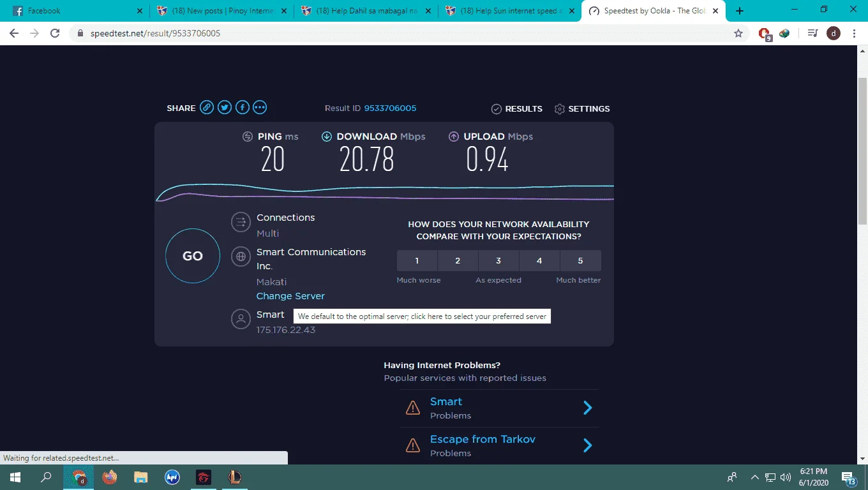Open Escape from Tarkov problems link

point(483,439)
